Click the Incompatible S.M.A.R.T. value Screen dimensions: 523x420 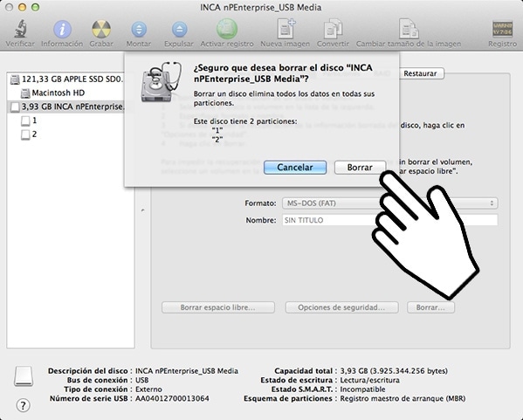(x=362, y=389)
